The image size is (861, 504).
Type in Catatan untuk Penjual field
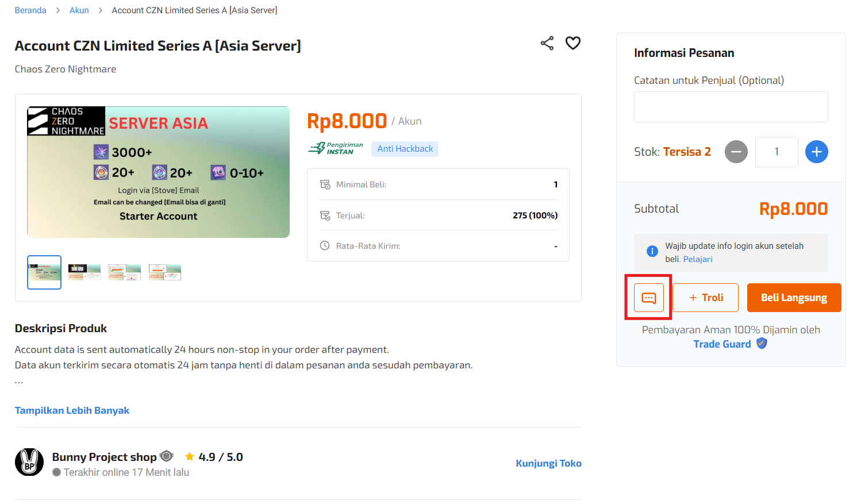731,107
